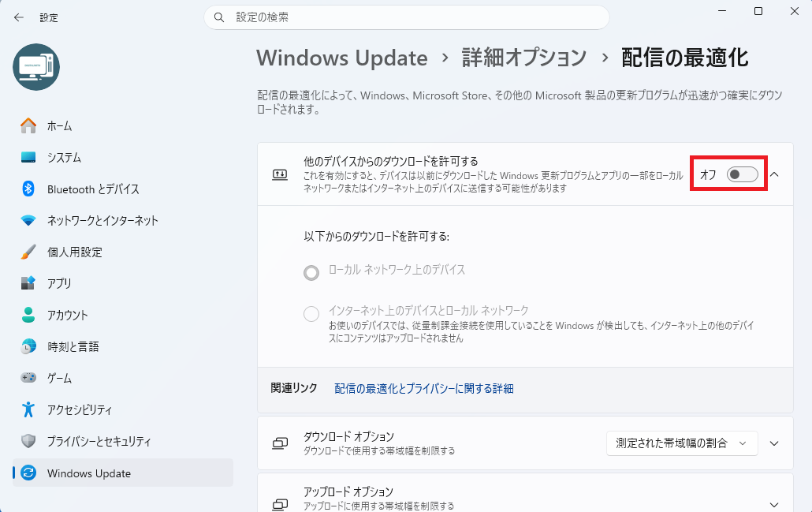Click the ダウンロード オプション bandwidth icon

click(280, 443)
